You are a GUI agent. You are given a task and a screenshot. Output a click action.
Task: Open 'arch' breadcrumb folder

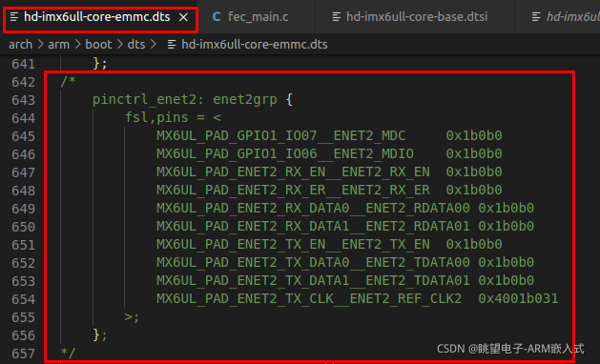[21, 45]
